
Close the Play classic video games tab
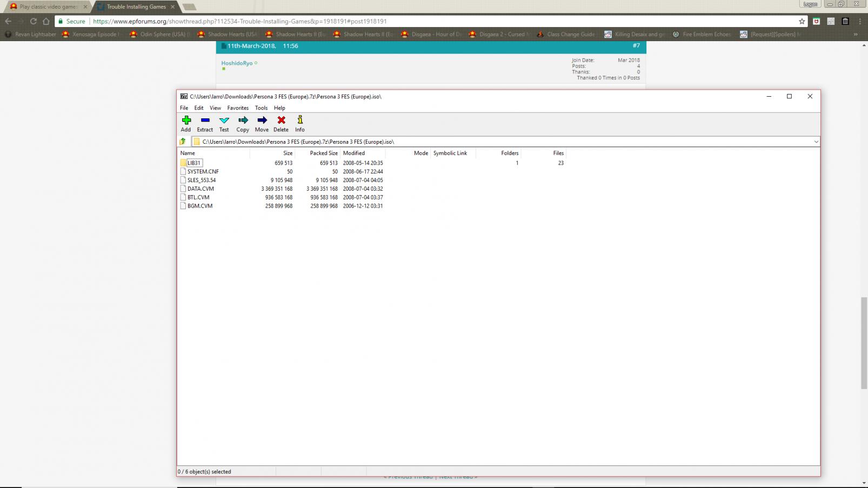[x=85, y=7]
